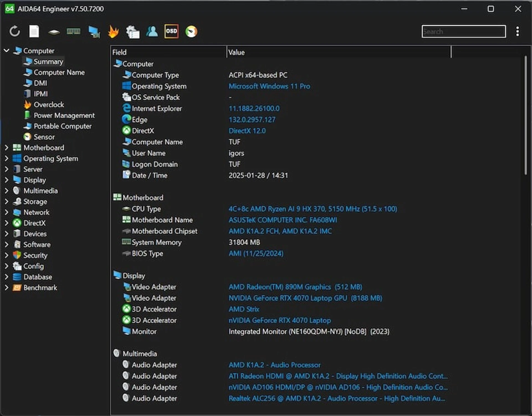
Task: Click the Multimedia section header icon
Action: [117, 353]
